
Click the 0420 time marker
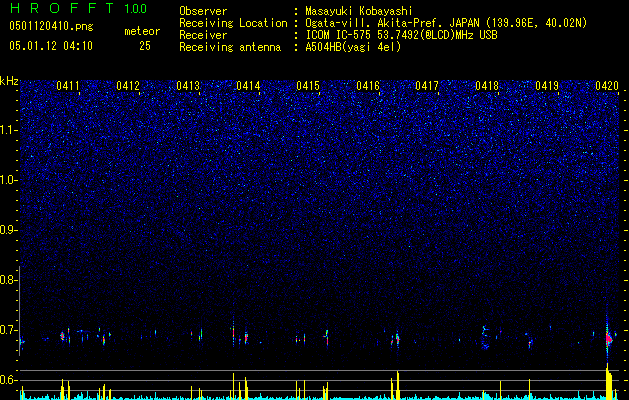click(x=607, y=86)
